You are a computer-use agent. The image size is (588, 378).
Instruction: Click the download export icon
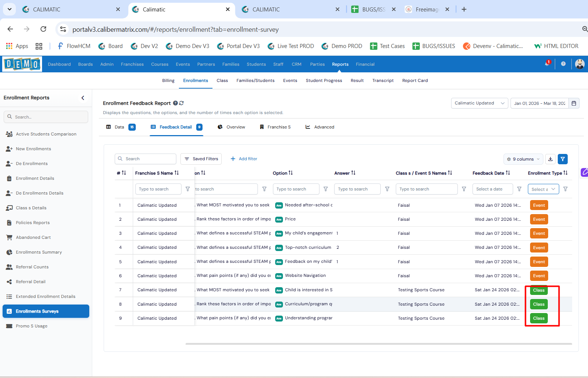click(x=550, y=159)
